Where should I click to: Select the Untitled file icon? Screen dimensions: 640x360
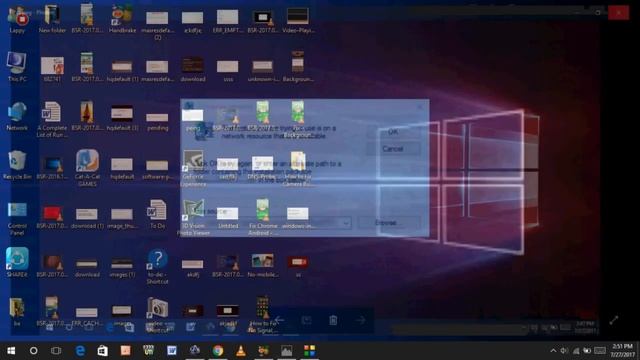point(228,218)
